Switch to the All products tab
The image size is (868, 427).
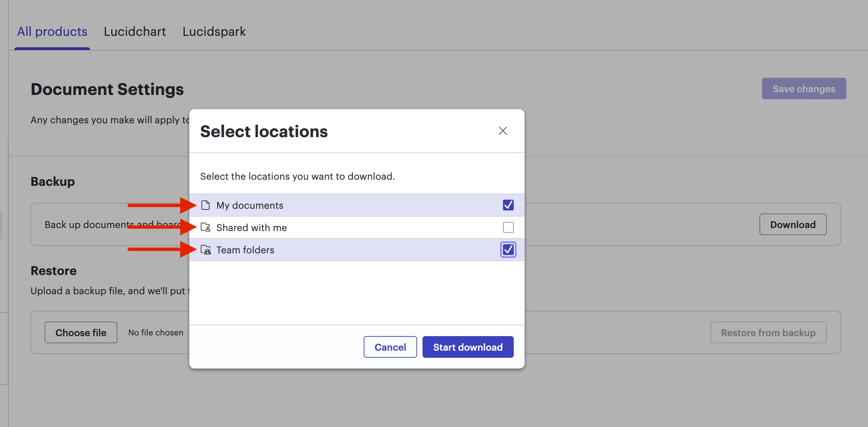(x=52, y=31)
